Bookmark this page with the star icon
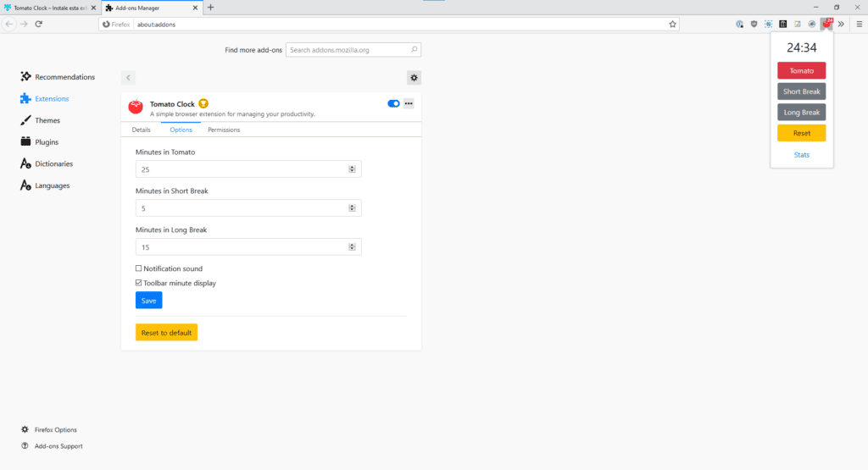 672,25
